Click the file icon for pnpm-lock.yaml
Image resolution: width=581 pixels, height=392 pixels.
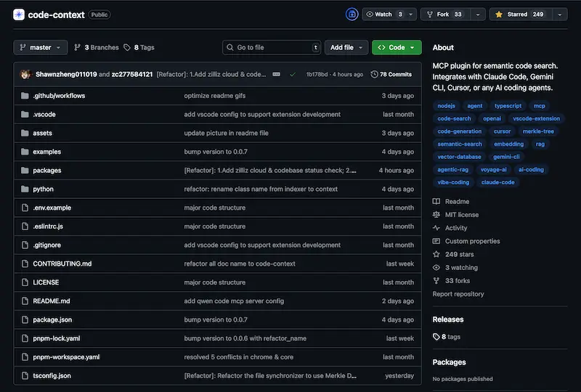tap(25, 338)
